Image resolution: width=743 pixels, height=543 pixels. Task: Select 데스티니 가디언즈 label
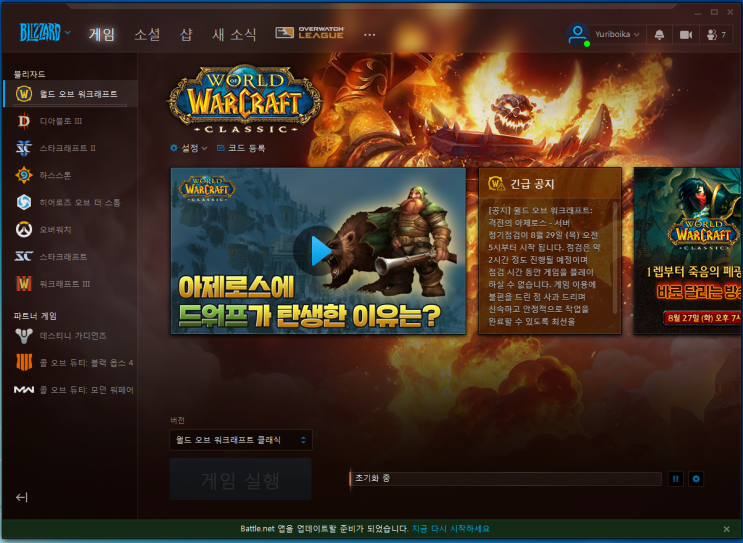point(73,335)
